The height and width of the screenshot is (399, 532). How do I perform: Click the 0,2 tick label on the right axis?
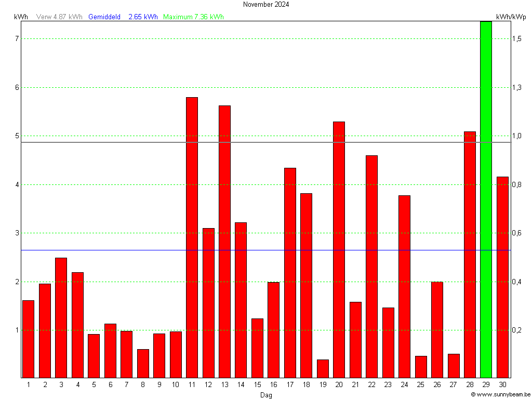(x=517, y=330)
